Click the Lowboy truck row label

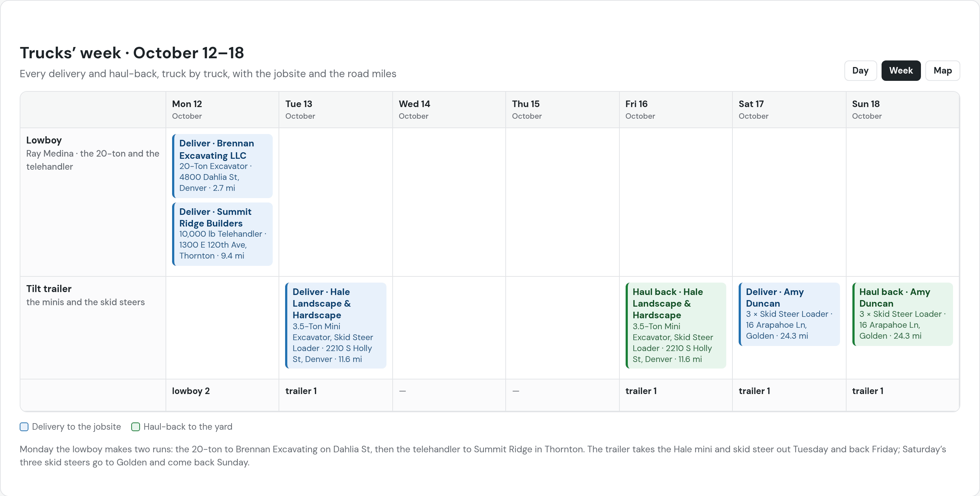[x=44, y=140]
